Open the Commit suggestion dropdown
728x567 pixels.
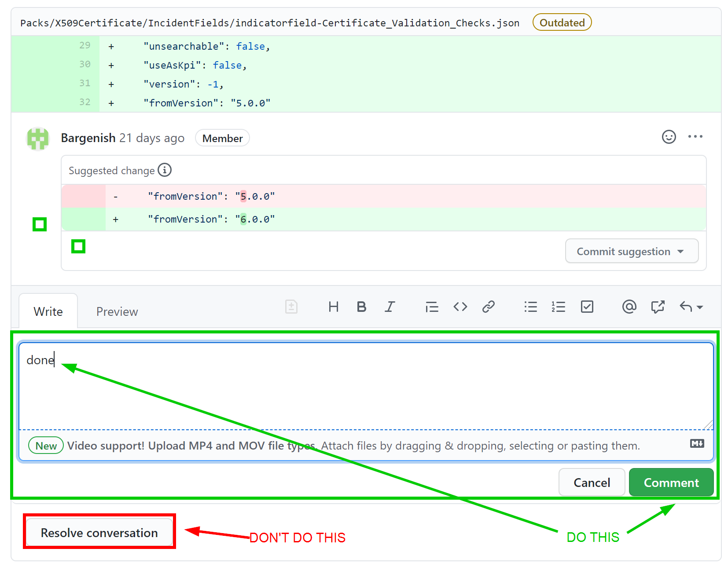pos(631,251)
